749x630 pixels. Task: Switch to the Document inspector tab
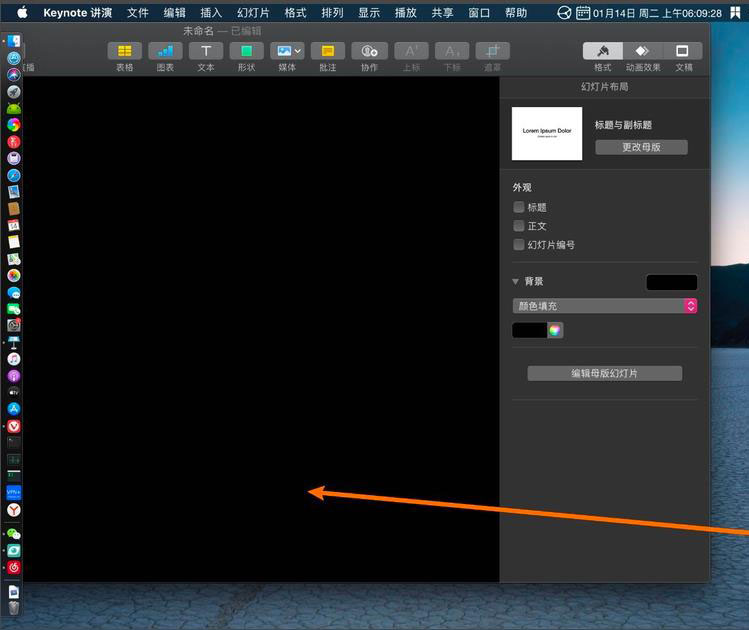pos(683,51)
